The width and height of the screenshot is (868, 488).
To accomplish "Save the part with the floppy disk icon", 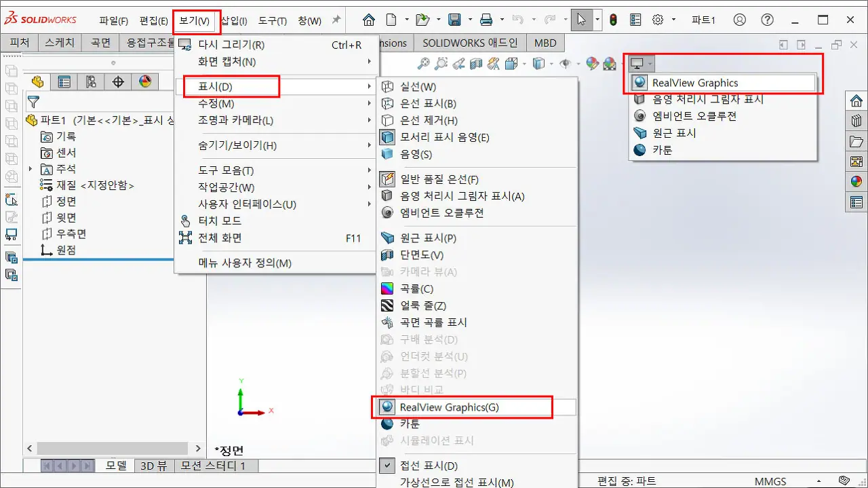I will pyautogui.click(x=455, y=20).
